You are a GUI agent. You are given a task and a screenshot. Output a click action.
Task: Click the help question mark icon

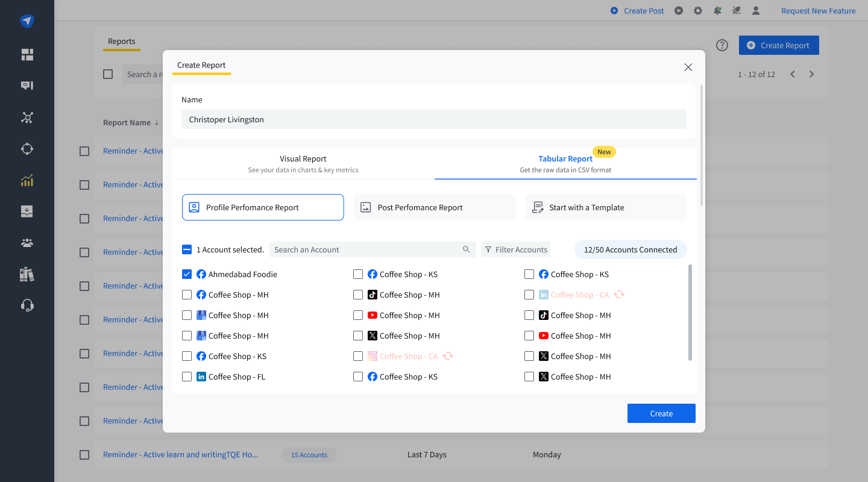[722, 45]
